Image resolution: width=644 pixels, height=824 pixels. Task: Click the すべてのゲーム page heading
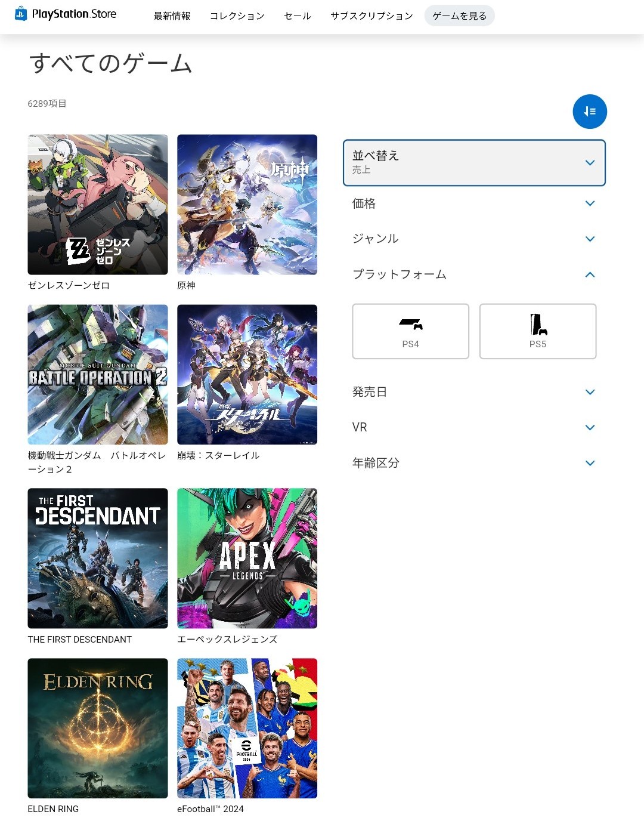tap(110, 63)
